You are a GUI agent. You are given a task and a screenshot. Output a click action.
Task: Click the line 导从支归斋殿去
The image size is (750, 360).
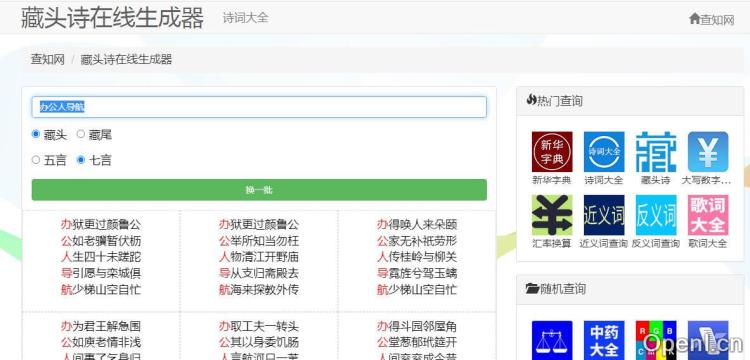tap(259, 273)
